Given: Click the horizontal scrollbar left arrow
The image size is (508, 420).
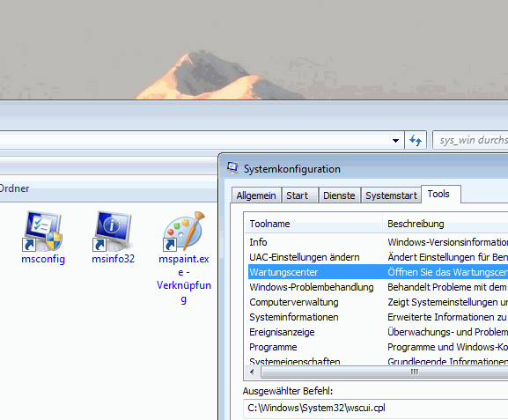Looking at the screenshot, I should [252, 372].
